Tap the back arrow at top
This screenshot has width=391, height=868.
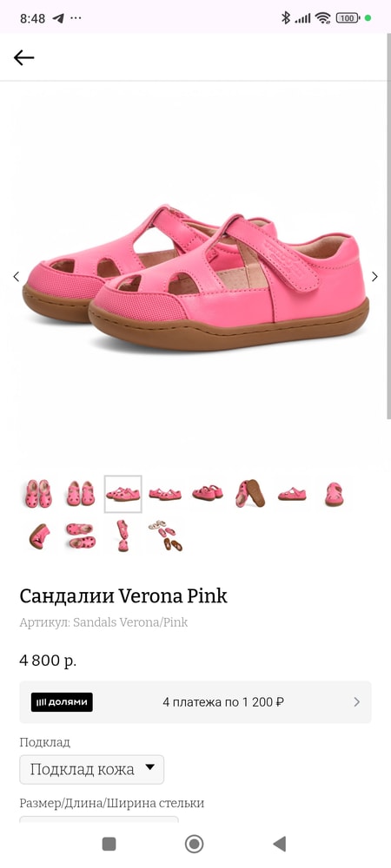point(23,57)
